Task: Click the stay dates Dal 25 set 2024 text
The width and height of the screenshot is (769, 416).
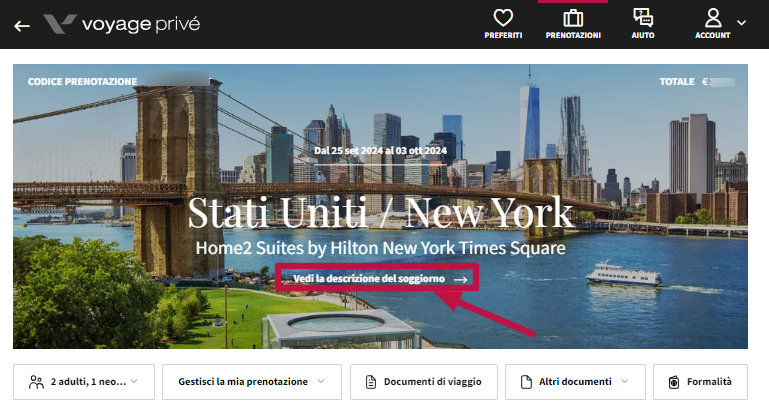Action: tap(381, 151)
